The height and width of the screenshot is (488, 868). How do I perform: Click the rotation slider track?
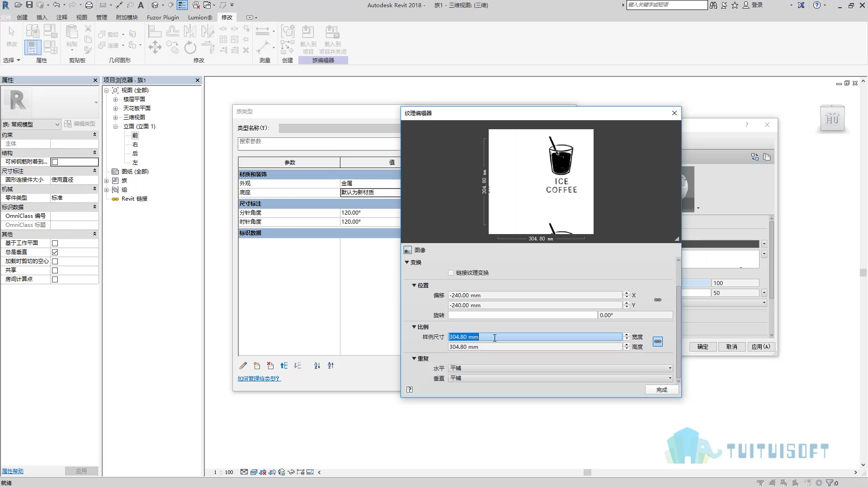tap(523, 315)
